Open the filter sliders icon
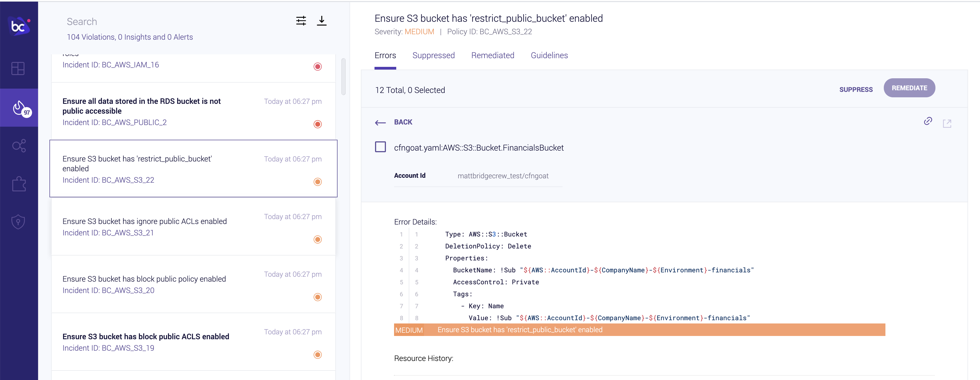 (x=301, y=21)
